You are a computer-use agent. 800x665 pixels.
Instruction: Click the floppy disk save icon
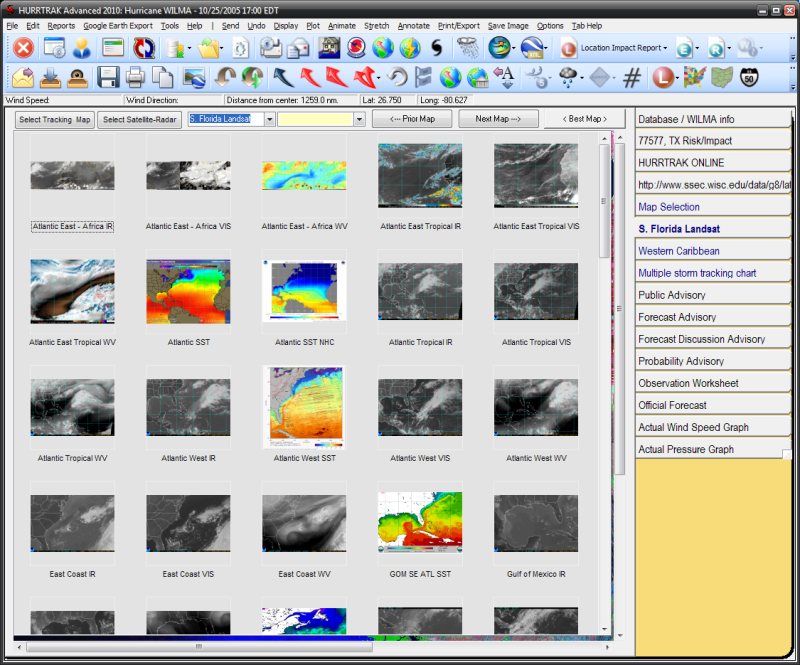(x=108, y=78)
